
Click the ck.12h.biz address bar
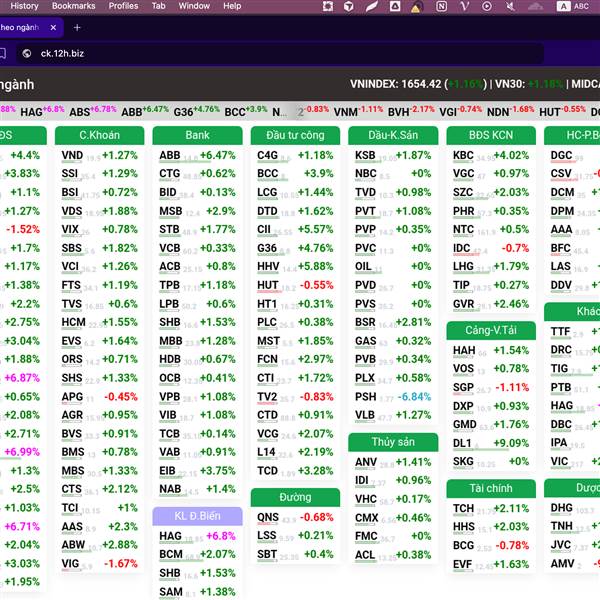279,54
